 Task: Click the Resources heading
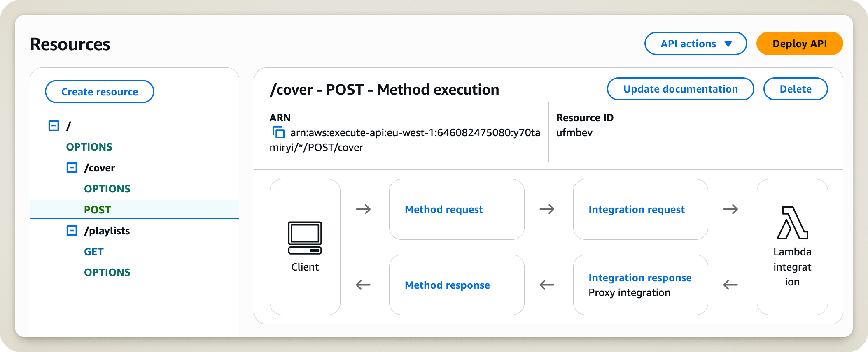pyautogui.click(x=70, y=44)
